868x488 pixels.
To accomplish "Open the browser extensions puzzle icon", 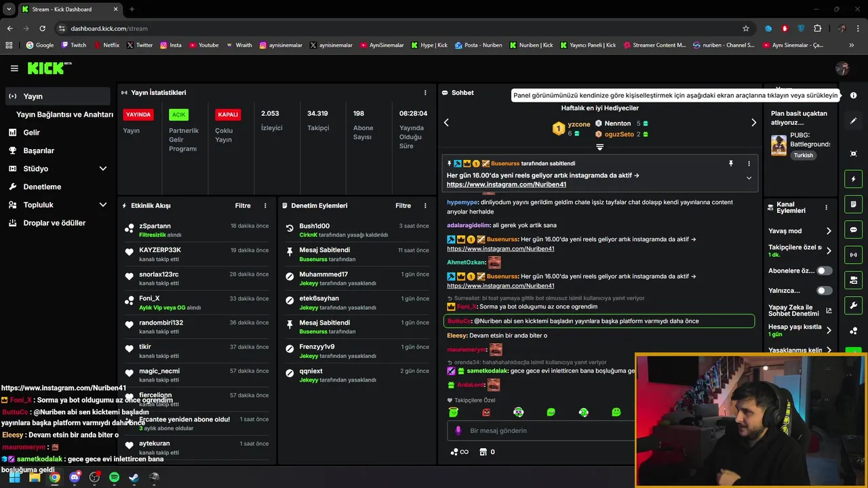I will pos(817,28).
